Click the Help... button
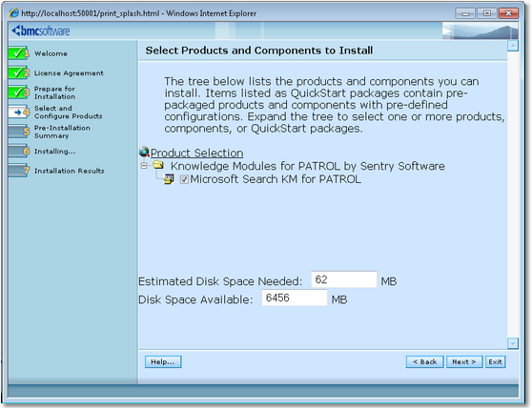Image resolution: width=532 pixels, height=410 pixels. tap(163, 361)
